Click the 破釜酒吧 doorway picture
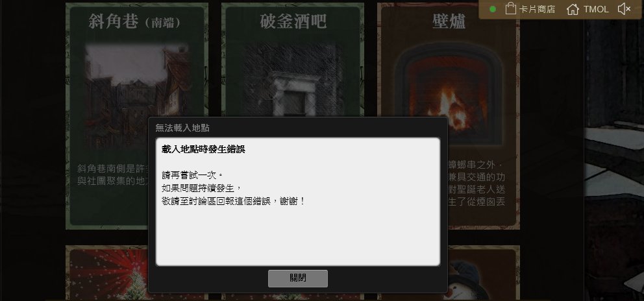644x301 pixels. (x=293, y=79)
